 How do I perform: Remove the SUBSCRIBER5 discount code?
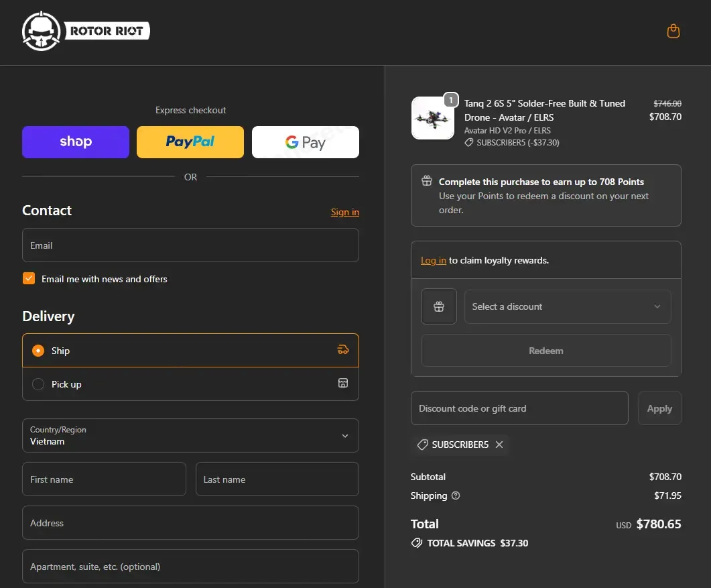499,445
